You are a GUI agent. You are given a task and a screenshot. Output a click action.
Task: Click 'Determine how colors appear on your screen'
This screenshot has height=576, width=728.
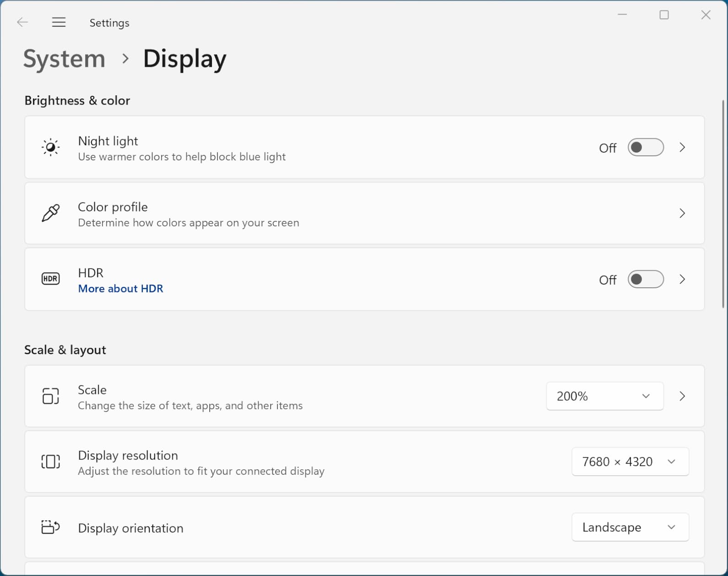[x=188, y=223]
